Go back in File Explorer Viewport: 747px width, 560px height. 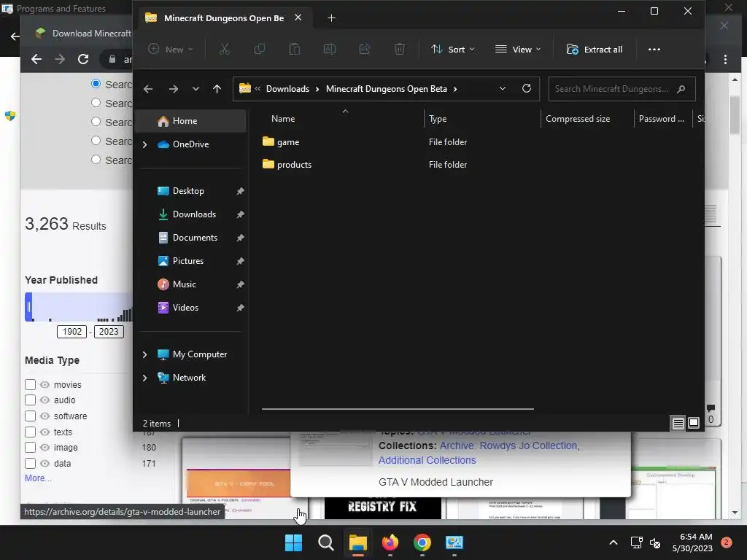point(148,89)
